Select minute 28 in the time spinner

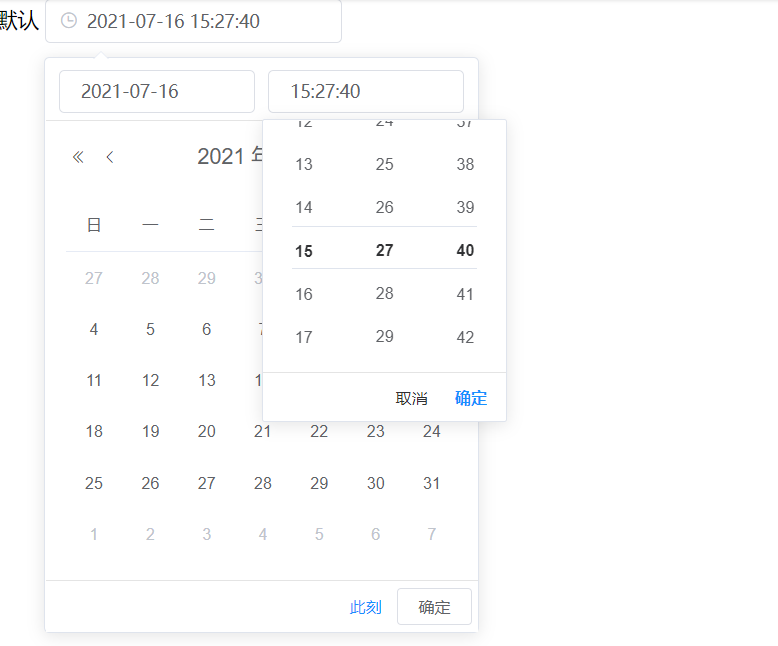click(x=385, y=293)
